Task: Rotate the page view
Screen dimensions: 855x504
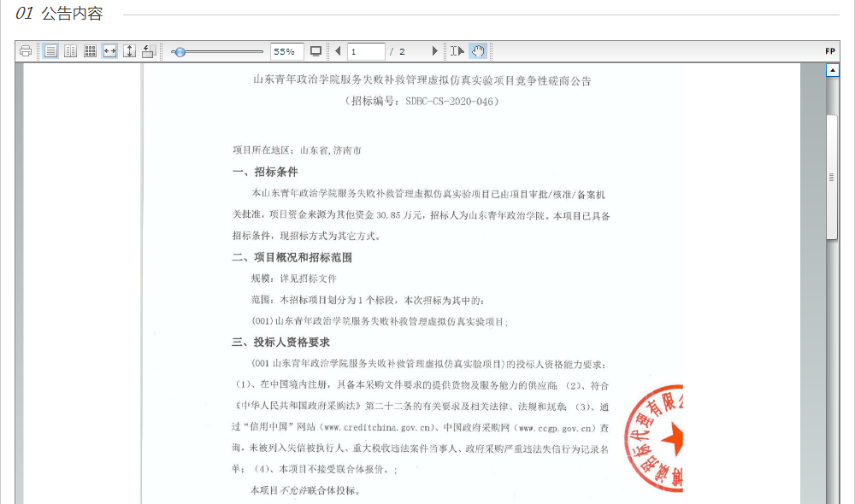Action: click(x=148, y=51)
